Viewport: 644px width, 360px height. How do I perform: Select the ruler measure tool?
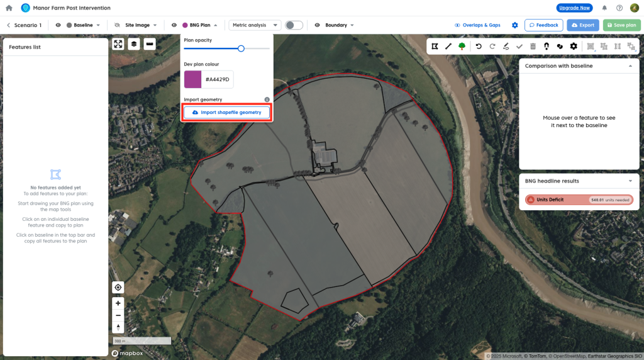tap(149, 44)
